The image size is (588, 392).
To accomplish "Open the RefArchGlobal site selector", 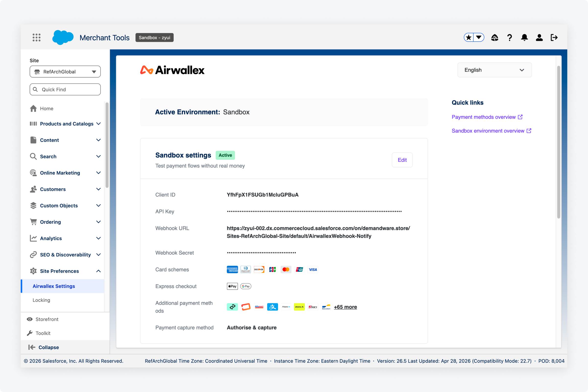I will [65, 72].
